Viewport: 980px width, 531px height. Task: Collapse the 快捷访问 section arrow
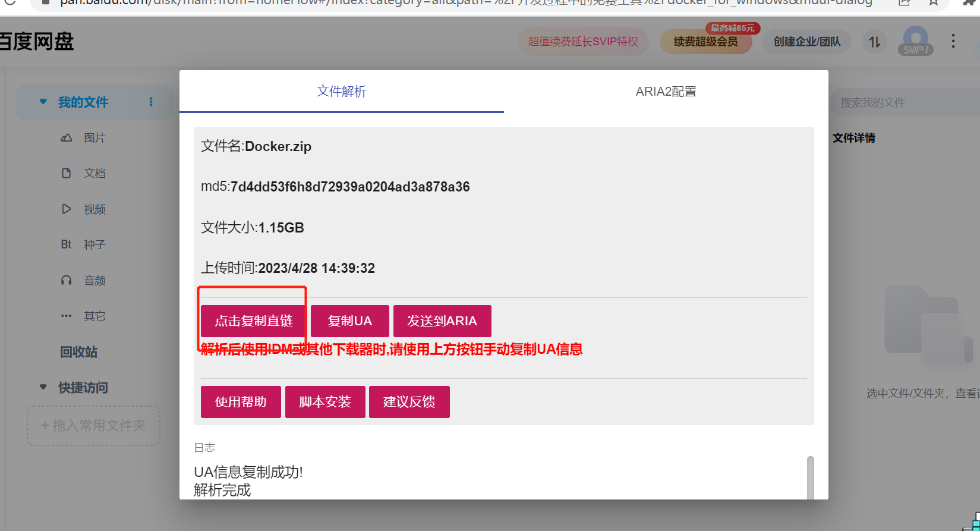(43, 387)
